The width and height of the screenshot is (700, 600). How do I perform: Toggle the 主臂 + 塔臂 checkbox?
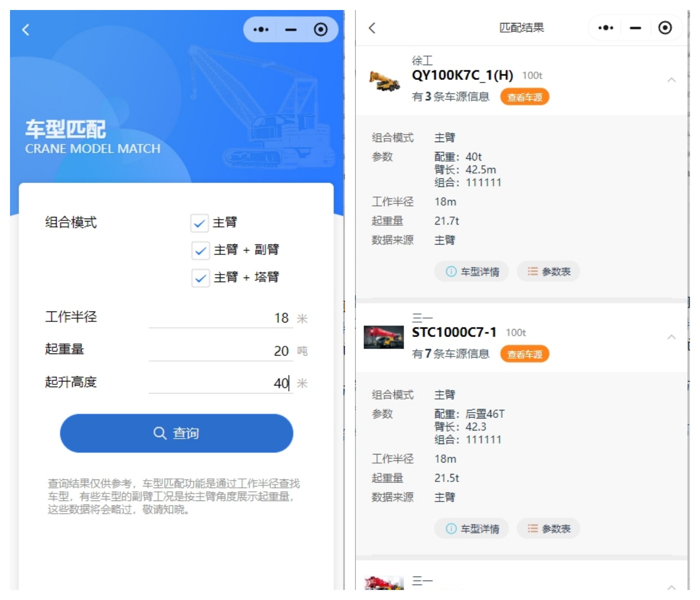tap(200, 278)
